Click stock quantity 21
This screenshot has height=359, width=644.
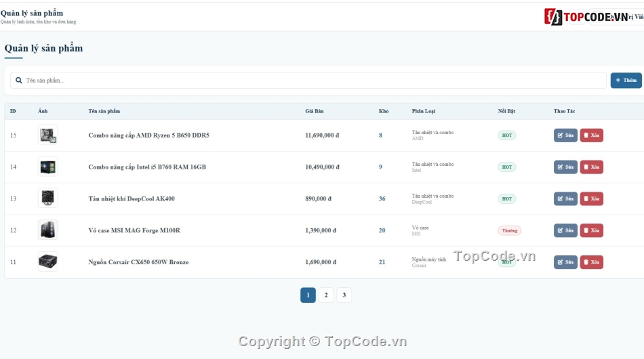click(382, 262)
